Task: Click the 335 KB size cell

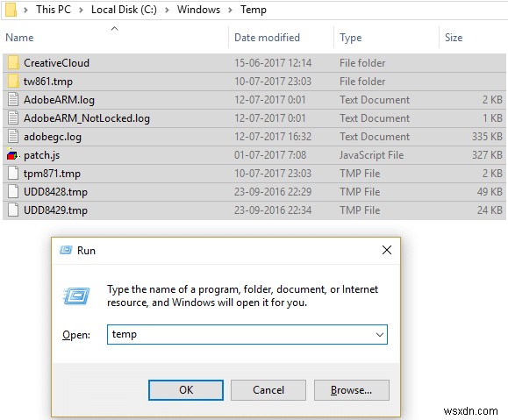Action: pos(487,137)
